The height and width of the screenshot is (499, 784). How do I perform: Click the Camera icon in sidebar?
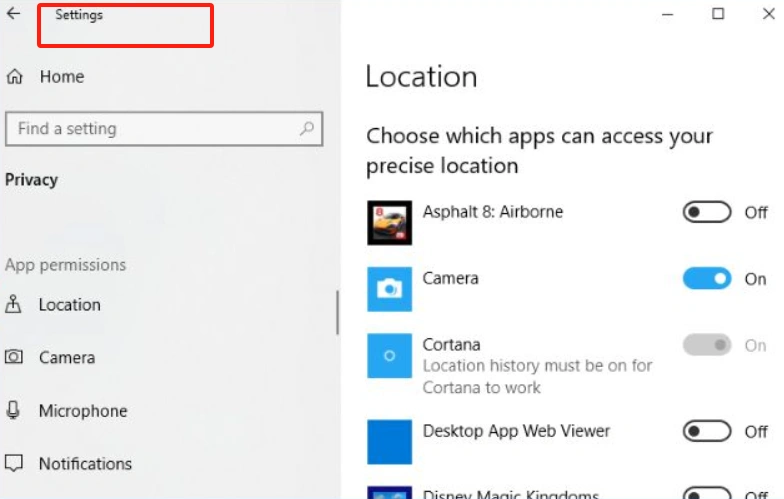(x=14, y=357)
